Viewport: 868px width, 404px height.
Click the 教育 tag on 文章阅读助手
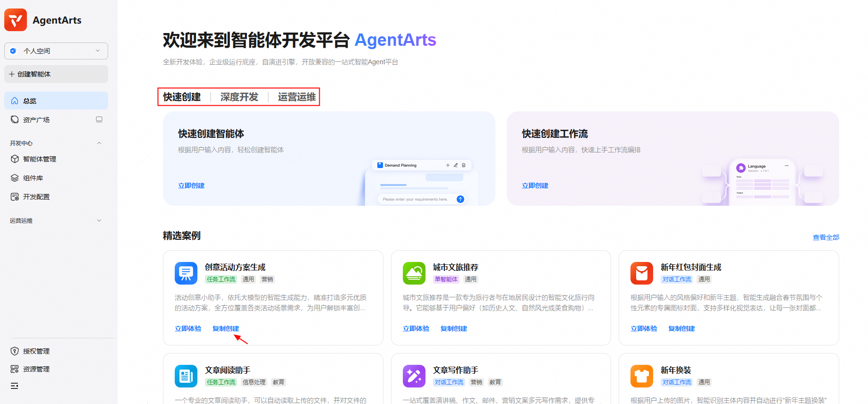(279, 382)
